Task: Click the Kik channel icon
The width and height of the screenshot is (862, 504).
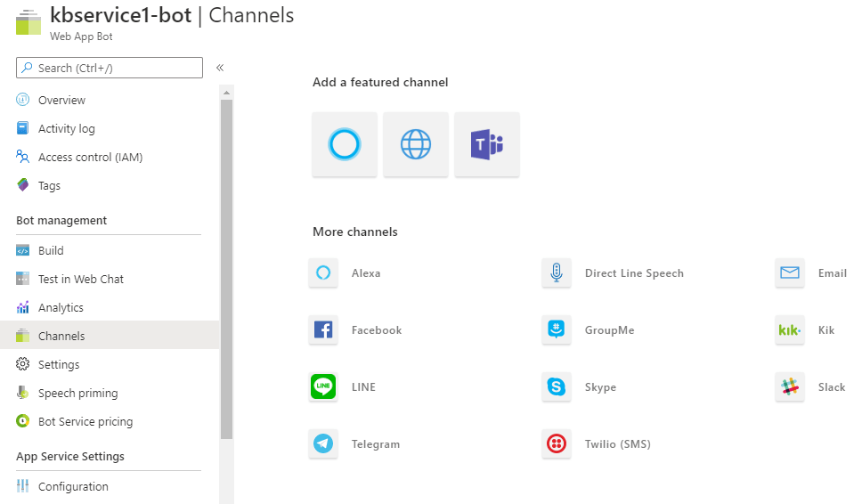Action: pos(790,329)
